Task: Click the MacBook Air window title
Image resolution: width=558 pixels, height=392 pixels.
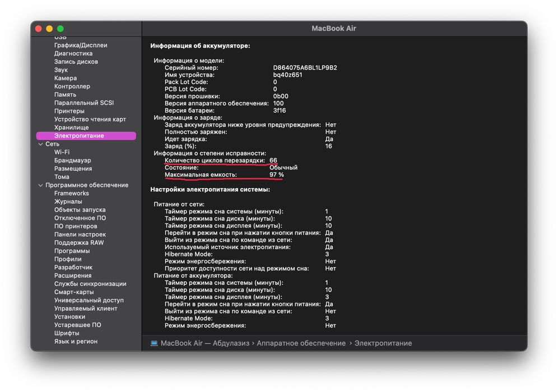Action: pos(334,29)
